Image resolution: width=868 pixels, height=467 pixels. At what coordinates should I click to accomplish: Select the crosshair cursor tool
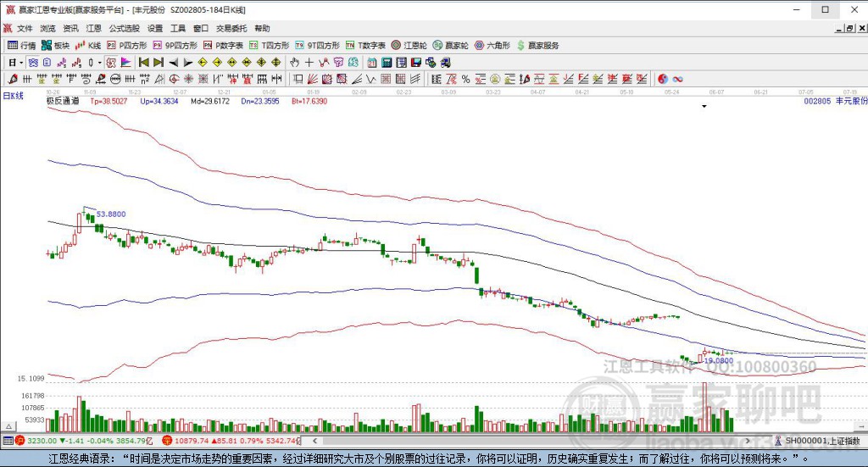point(309,63)
